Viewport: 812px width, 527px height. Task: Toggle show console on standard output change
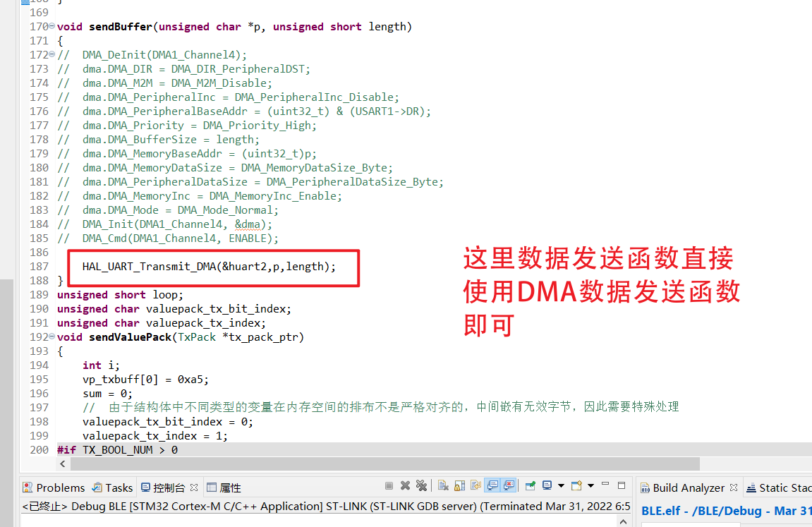[x=492, y=485]
